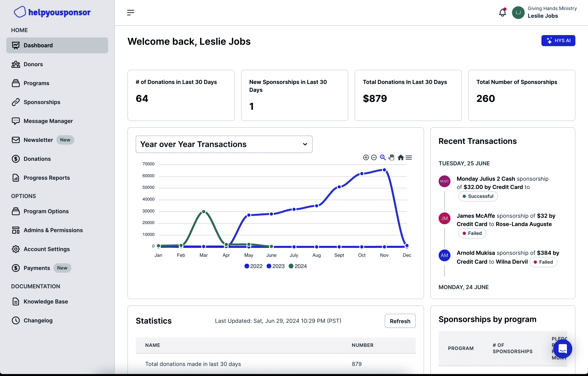Open the chart hamburger export menu
This screenshot has height=376, width=588.
click(x=409, y=157)
